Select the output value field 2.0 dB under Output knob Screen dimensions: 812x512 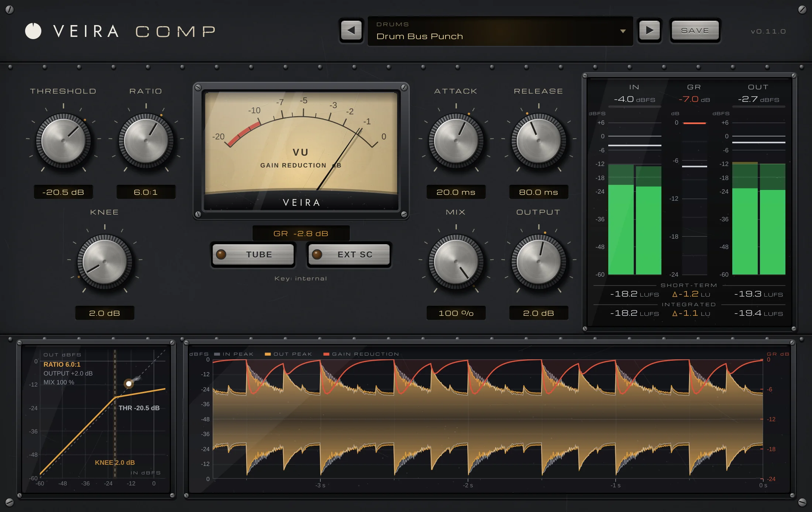pyautogui.click(x=539, y=313)
